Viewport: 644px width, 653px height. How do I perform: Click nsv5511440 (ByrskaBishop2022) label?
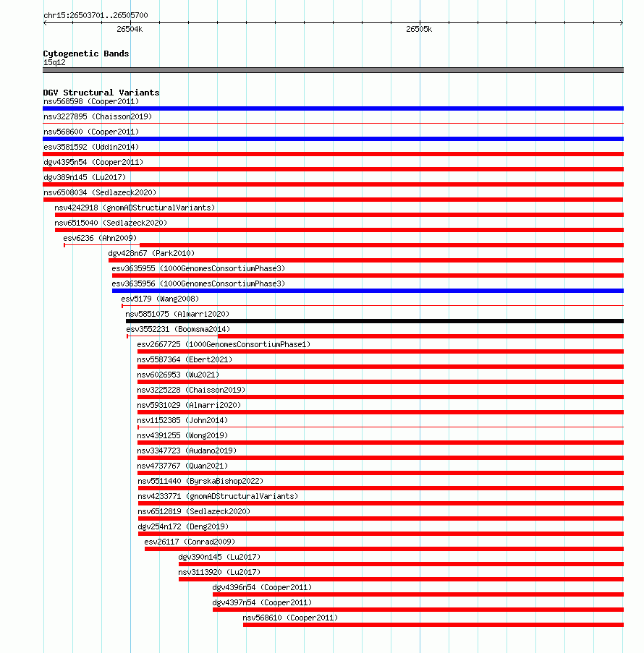pos(200,482)
